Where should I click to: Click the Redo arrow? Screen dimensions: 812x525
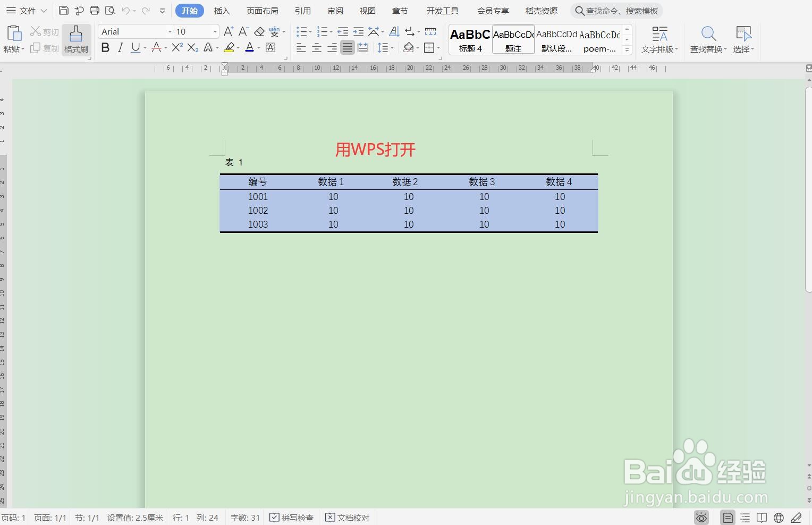[x=146, y=11]
